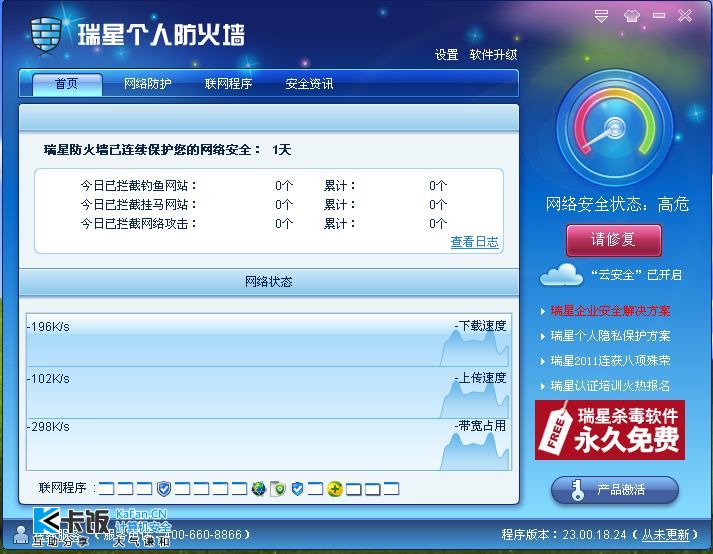Click the 网络状态 section header
The height and width of the screenshot is (554, 713).
(x=268, y=282)
